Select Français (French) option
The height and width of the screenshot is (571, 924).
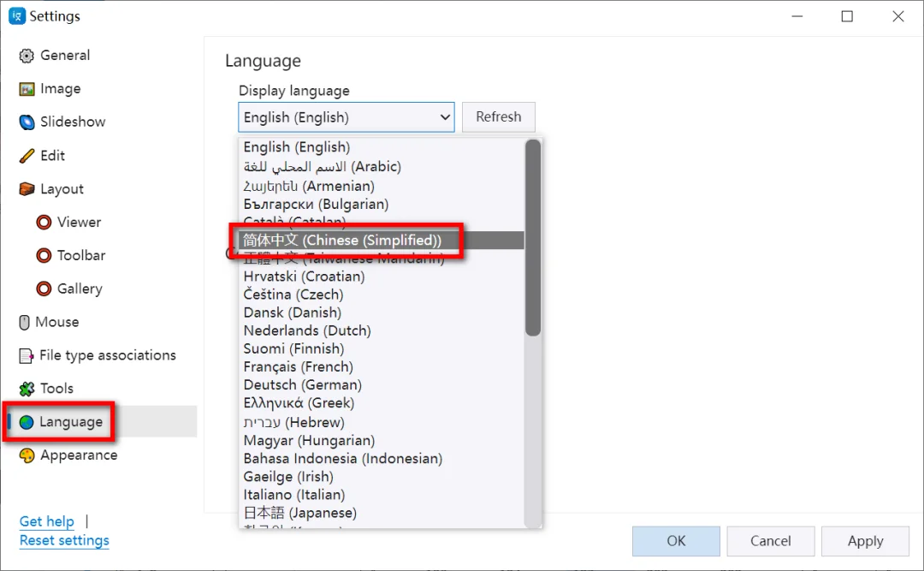pyautogui.click(x=382, y=367)
